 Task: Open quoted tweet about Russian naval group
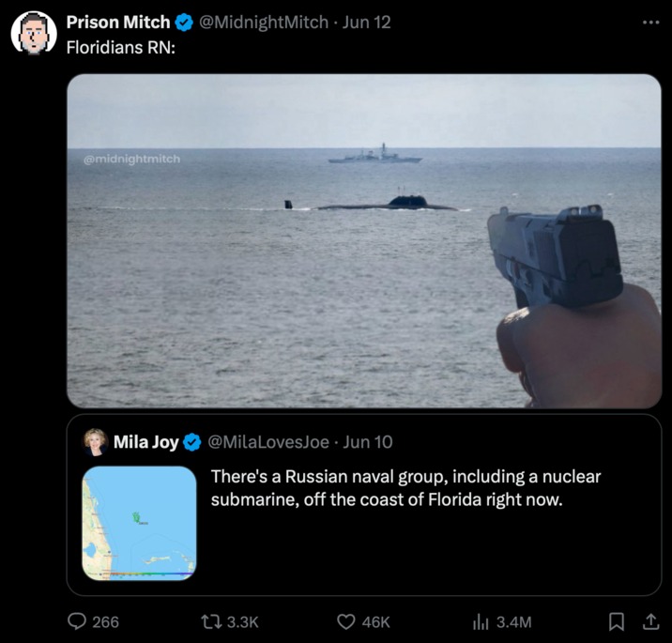pos(405,488)
